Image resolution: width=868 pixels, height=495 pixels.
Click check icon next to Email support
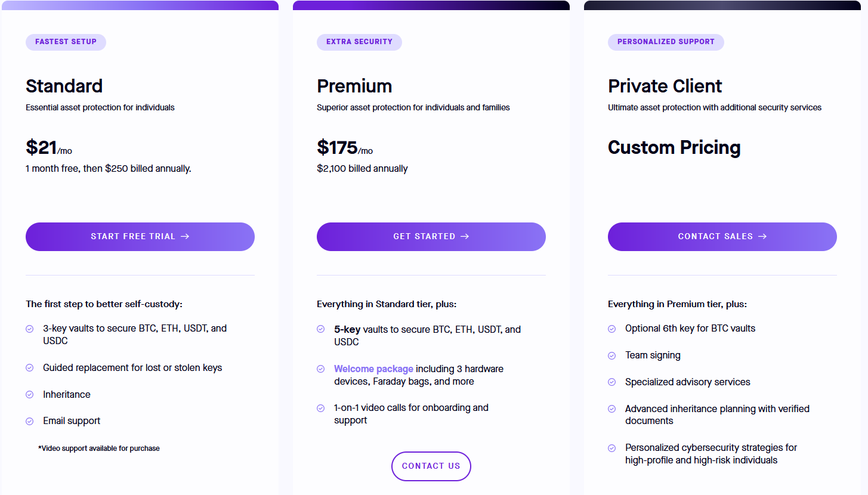(x=29, y=421)
